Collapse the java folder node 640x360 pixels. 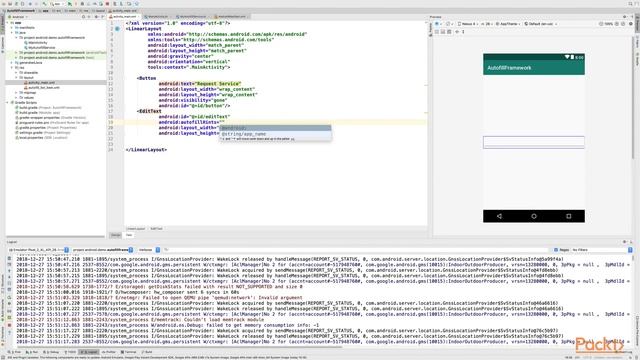pyautogui.click(x=12, y=33)
